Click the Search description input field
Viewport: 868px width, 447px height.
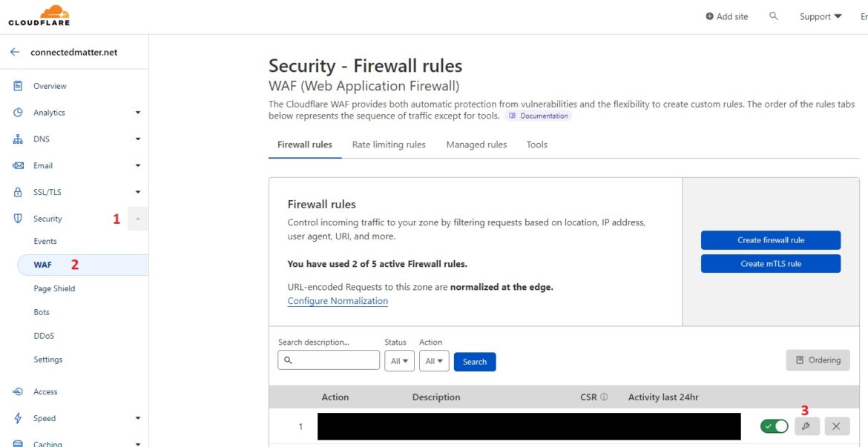(329, 360)
